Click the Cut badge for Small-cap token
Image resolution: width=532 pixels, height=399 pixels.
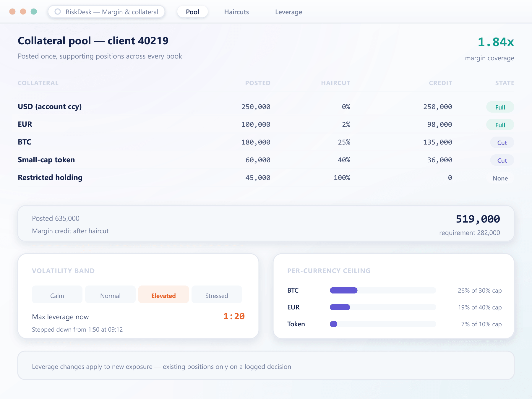coord(502,160)
